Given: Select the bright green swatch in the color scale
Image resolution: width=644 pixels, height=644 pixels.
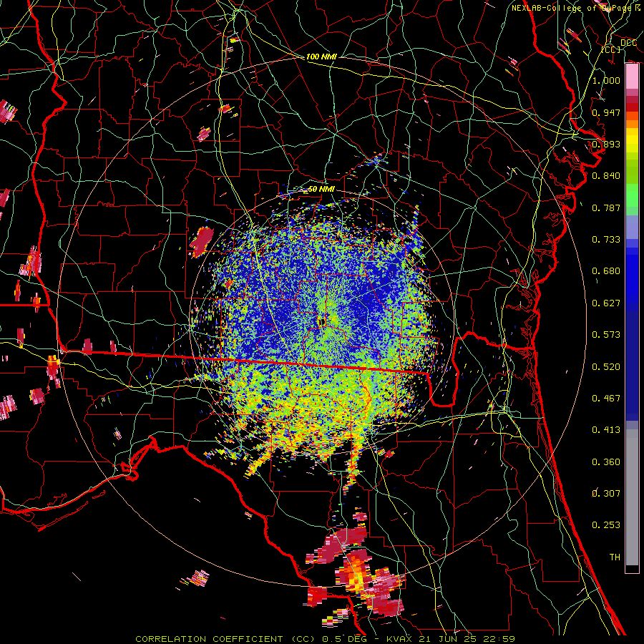Looking at the screenshot, I should tap(632, 195).
